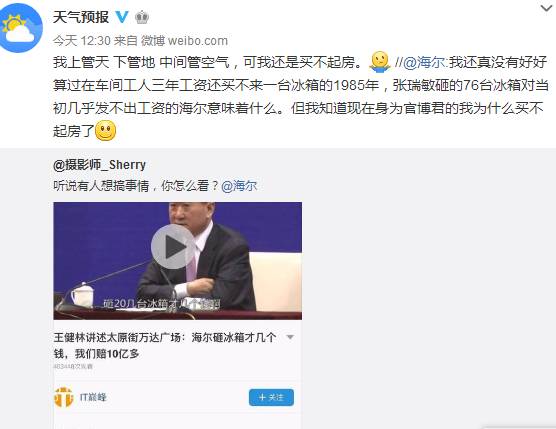Click the @海尔 mention in the post
Screen dimensions: 556x429
click(424, 62)
